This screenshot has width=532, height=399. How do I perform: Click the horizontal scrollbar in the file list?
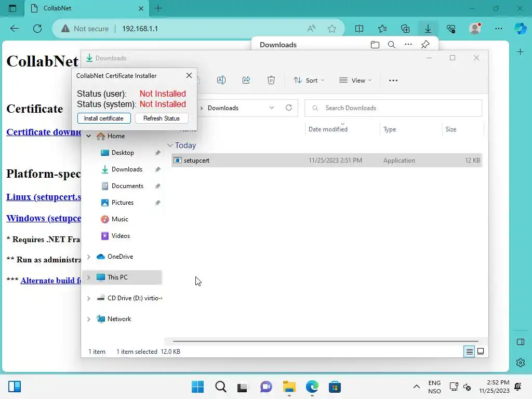coord(325,341)
